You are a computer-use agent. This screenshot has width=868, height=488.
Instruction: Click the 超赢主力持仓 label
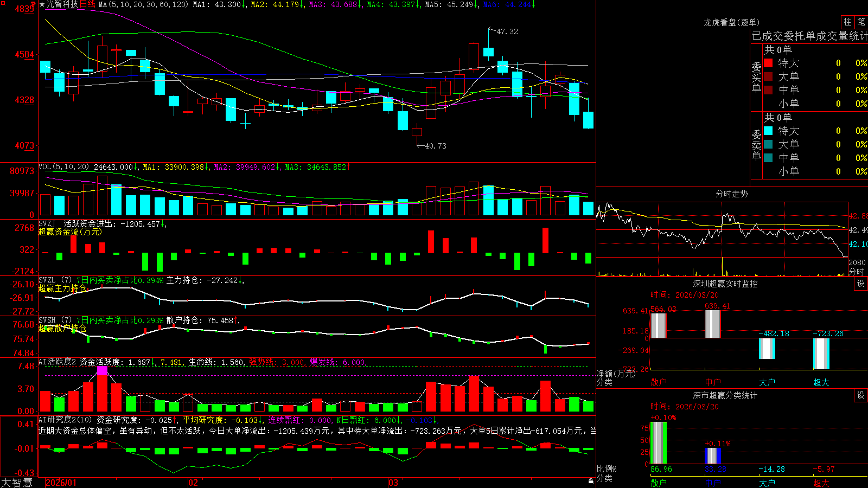tap(62, 288)
